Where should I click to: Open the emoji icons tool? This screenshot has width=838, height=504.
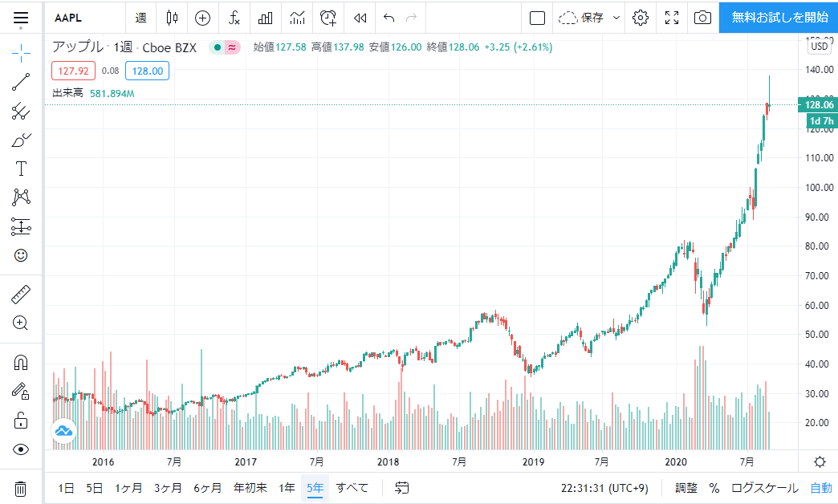pyautogui.click(x=21, y=255)
